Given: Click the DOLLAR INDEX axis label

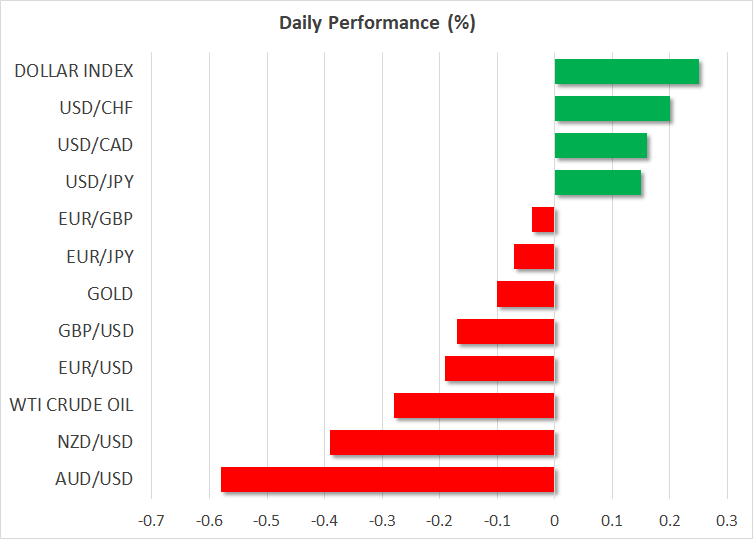Looking at the screenshot, I should click(74, 71).
